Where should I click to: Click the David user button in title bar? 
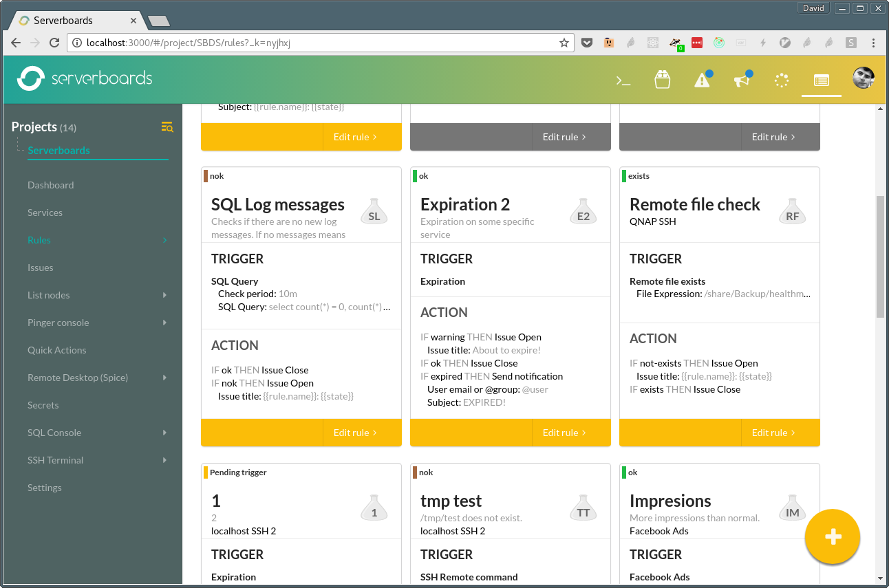(813, 8)
